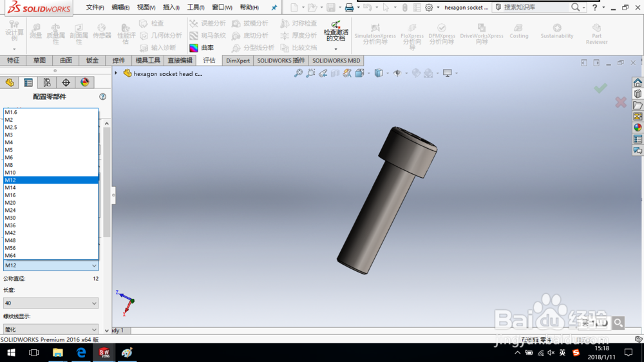Switch to FeatureManager design tree tab
The width and height of the screenshot is (644, 362).
10,82
